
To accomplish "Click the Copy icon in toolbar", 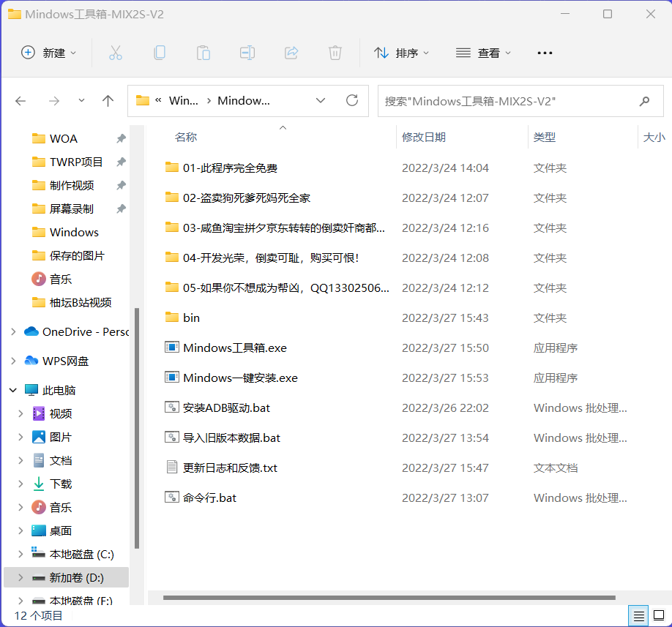I will 160,53.
